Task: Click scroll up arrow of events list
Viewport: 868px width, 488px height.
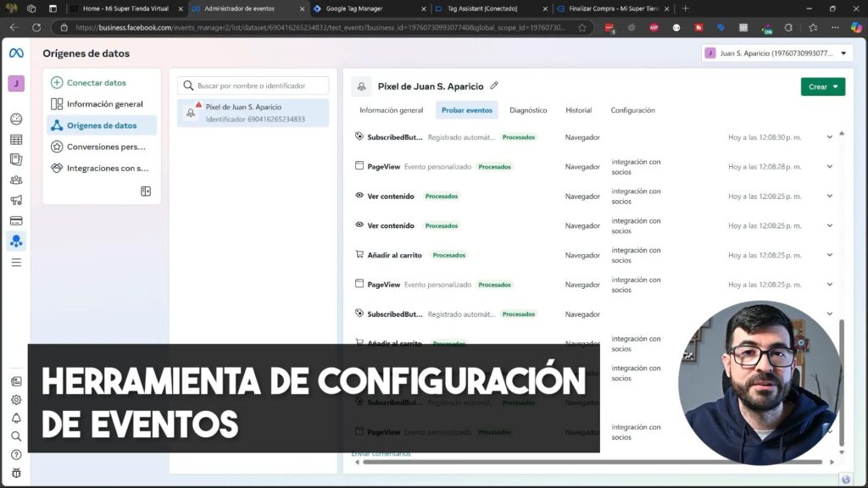Action: tap(842, 133)
